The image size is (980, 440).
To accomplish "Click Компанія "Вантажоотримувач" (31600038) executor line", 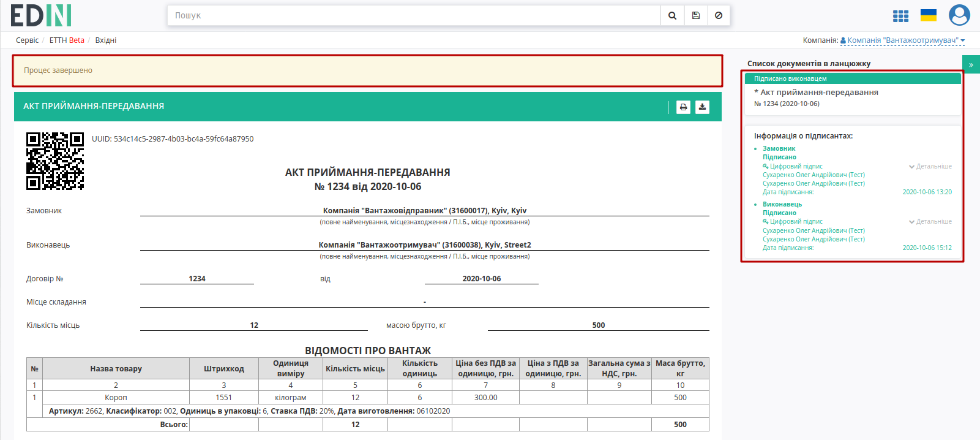I will tap(425, 245).
